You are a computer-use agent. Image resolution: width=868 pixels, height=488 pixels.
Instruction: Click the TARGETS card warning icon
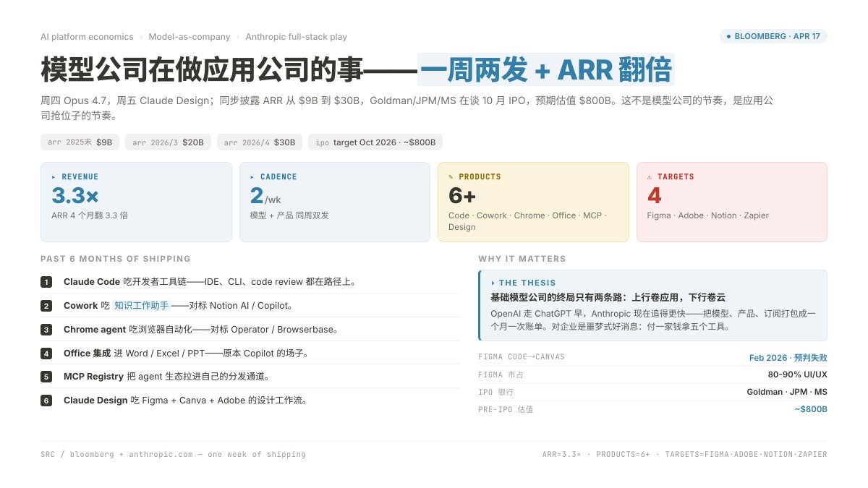pyautogui.click(x=650, y=177)
